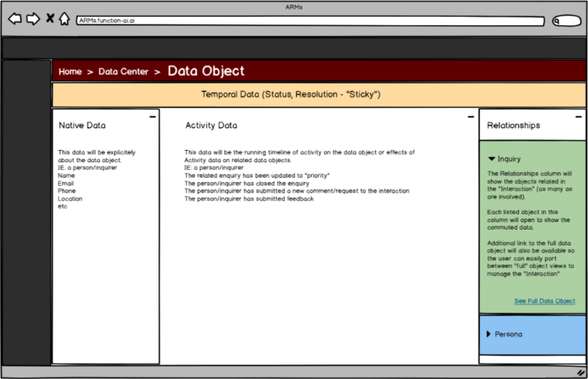Select paragraph 'Additional link to the full data'

[x=531, y=258]
